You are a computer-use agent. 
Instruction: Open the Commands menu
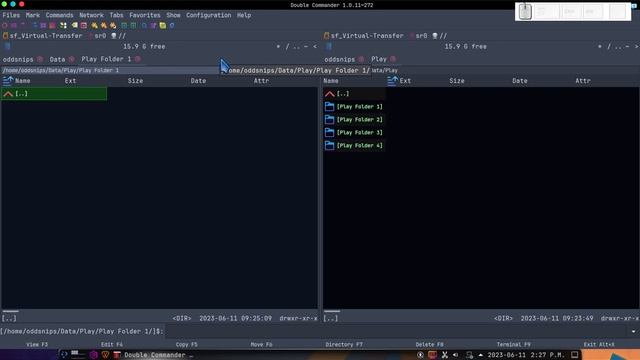(59, 15)
